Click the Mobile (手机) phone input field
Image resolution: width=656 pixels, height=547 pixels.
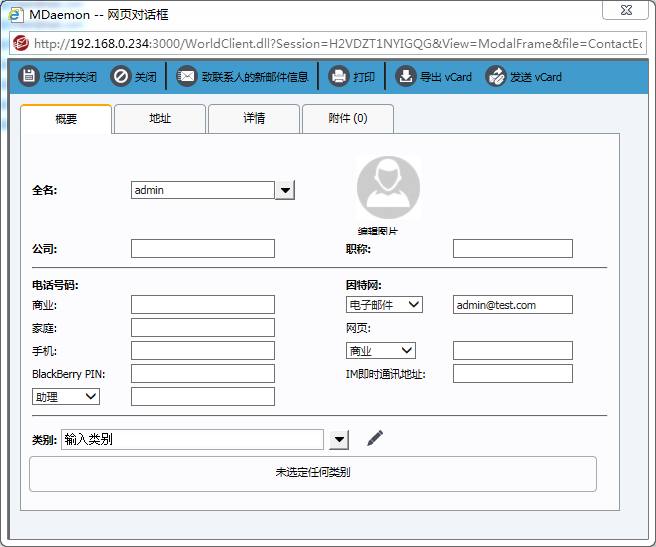click(x=202, y=350)
